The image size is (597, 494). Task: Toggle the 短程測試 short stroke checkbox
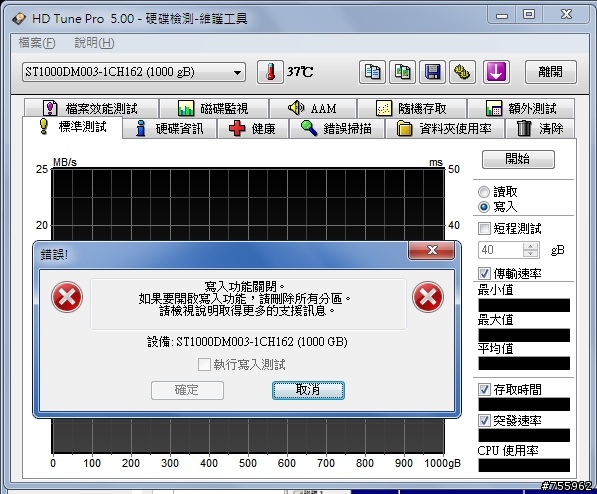(484, 229)
